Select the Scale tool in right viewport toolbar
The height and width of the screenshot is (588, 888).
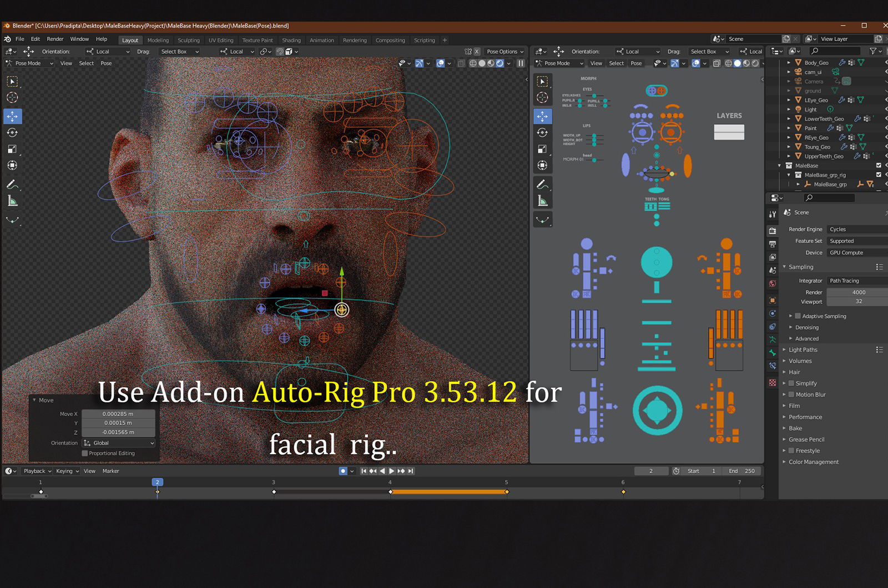pyautogui.click(x=542, y=149)
